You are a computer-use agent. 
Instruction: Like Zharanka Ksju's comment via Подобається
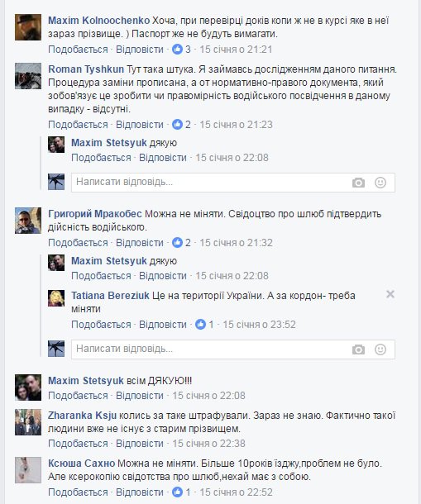[78, 444]
